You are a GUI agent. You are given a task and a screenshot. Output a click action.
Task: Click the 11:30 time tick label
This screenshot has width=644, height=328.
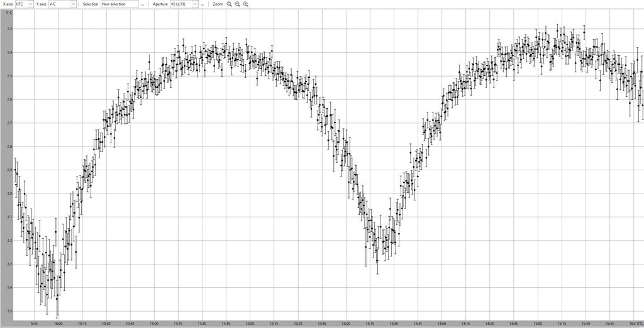[202, 324]
